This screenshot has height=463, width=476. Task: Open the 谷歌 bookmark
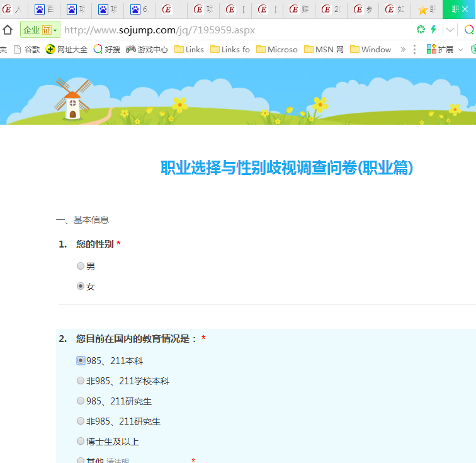pyautogui.click(x=27, y=50)
